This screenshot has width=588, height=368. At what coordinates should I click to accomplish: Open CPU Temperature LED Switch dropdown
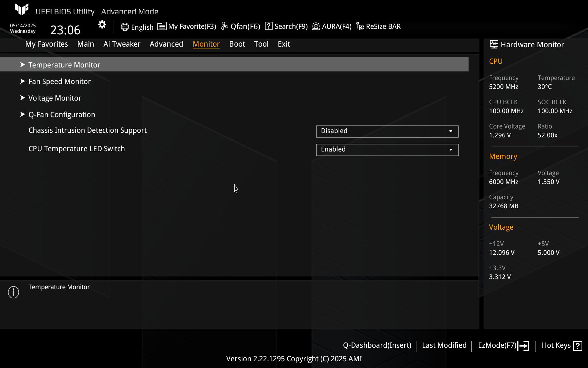[387, 150]
